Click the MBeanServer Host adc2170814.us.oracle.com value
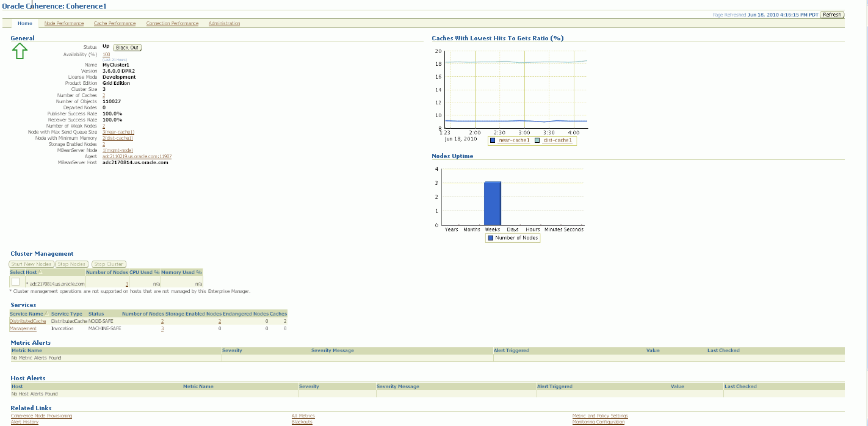This screenshot has height=426, width=868. (135, 163)
